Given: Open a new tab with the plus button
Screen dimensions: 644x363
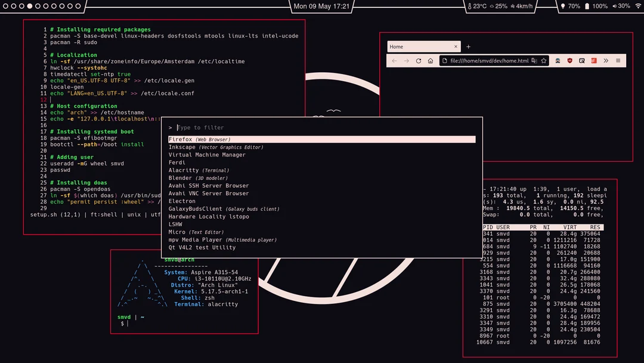Looking at the screenshot, I should pos(469,47).
